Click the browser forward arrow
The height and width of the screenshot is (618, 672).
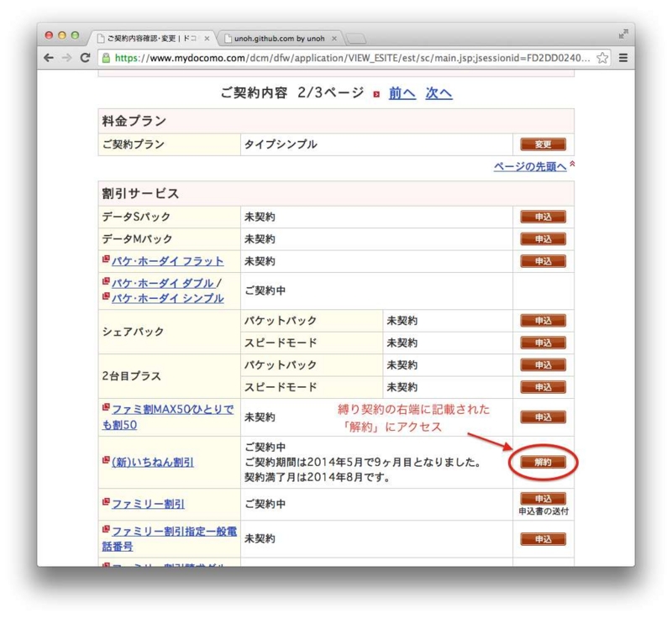pyautogui.click(x=67, y=58)
